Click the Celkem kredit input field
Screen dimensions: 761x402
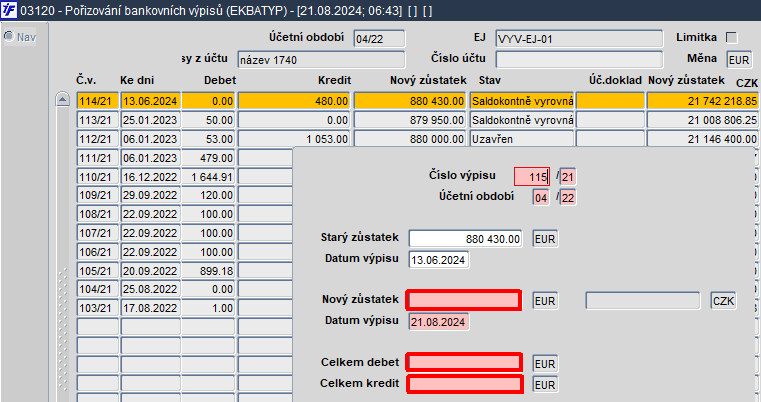[x=464, y=384]
